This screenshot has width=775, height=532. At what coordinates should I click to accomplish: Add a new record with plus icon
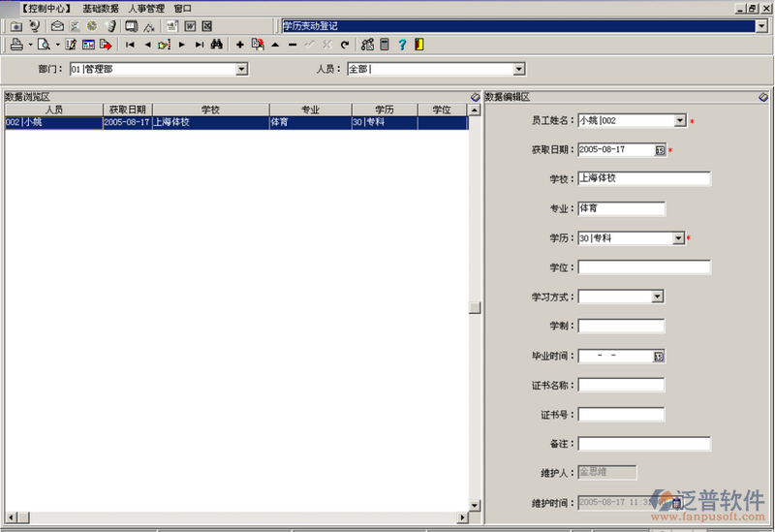[239, 45]
